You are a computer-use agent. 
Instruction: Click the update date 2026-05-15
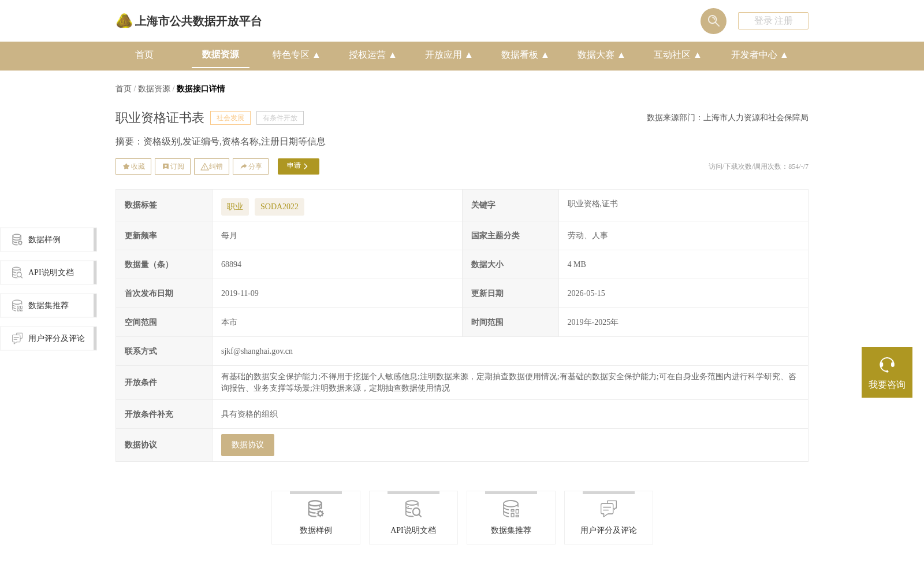[586, 294]
